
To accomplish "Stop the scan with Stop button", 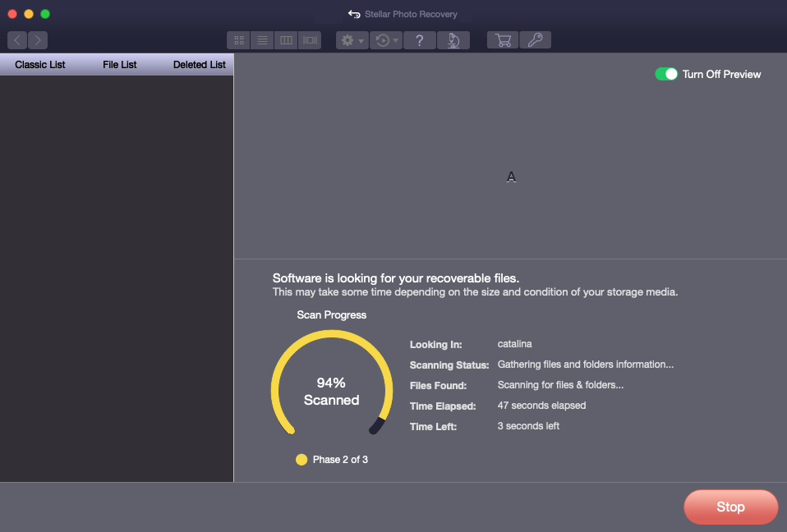I will tap(731, 507).
